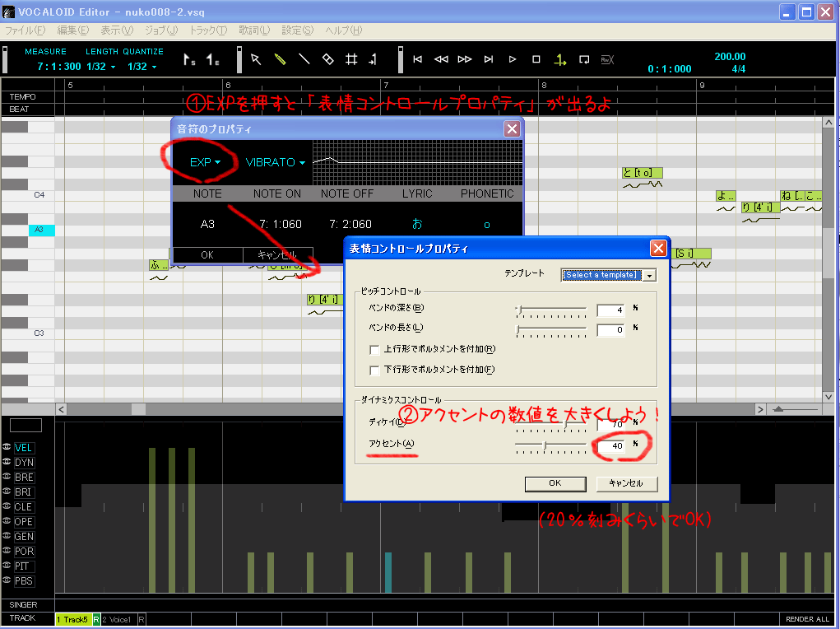Toggle the DYN parameter eye icon
Screen dimensions: 840x629
coord(7,462)
